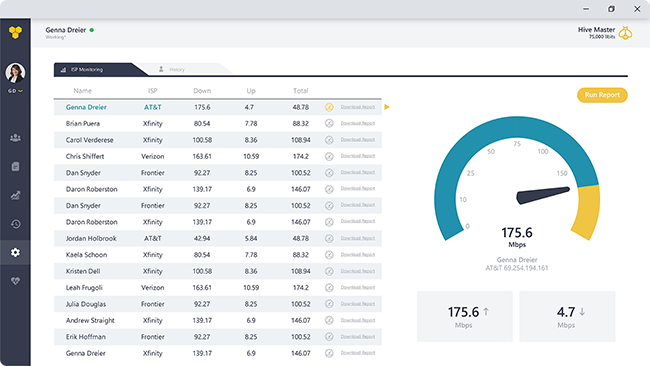
Task: Close the application window
Action: coord(637,9)
